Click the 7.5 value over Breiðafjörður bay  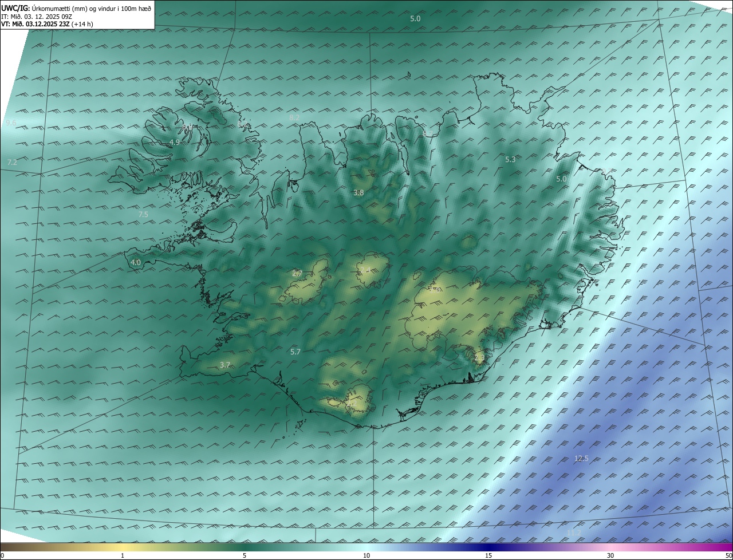tap(143, 215)
